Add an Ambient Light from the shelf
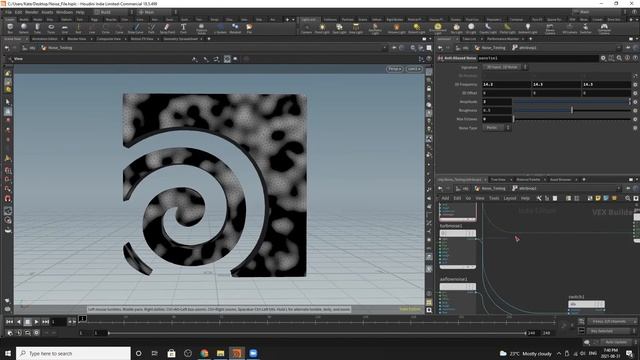640x360 pixels. (528, 28)
